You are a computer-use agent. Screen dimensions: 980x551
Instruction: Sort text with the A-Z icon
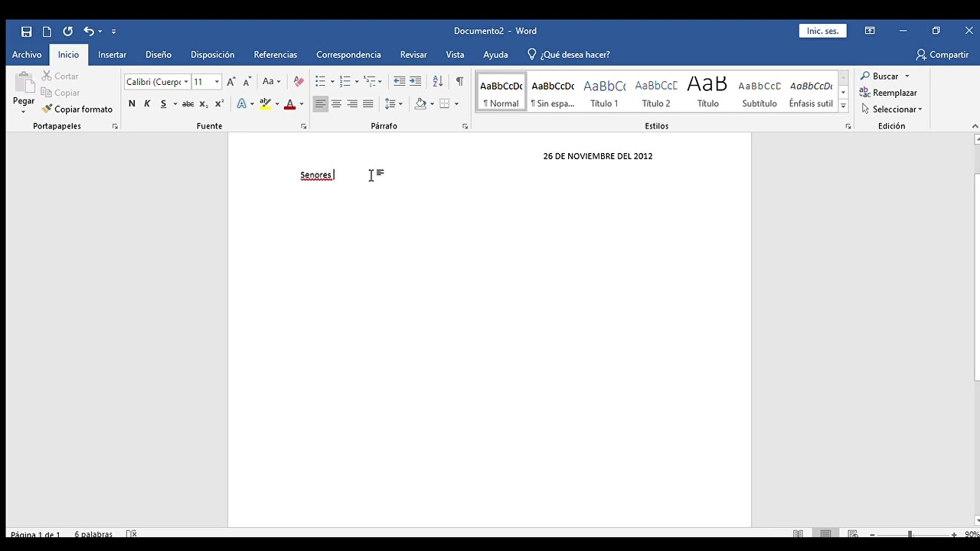437,81
